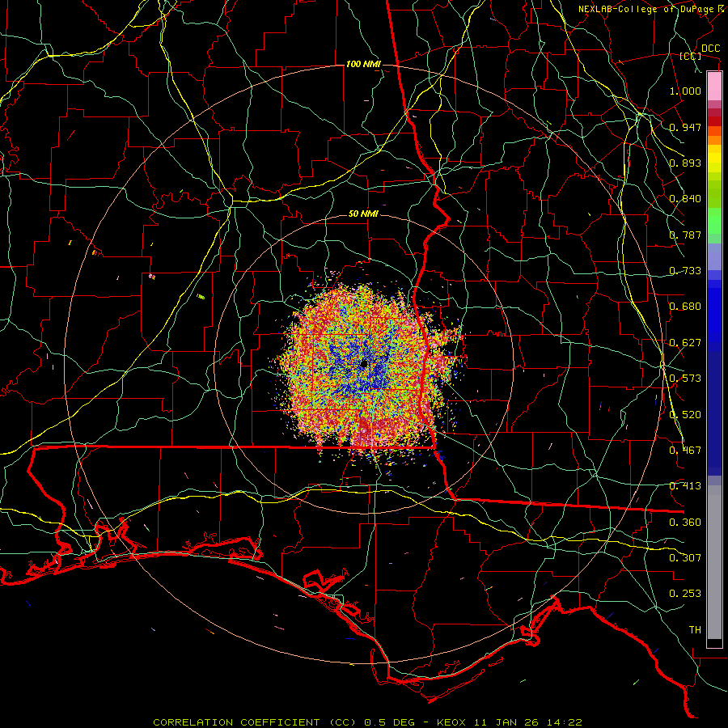
Task: Click the 0.520 color scale value
Action: pyautogui.click(x=685, y=414)
